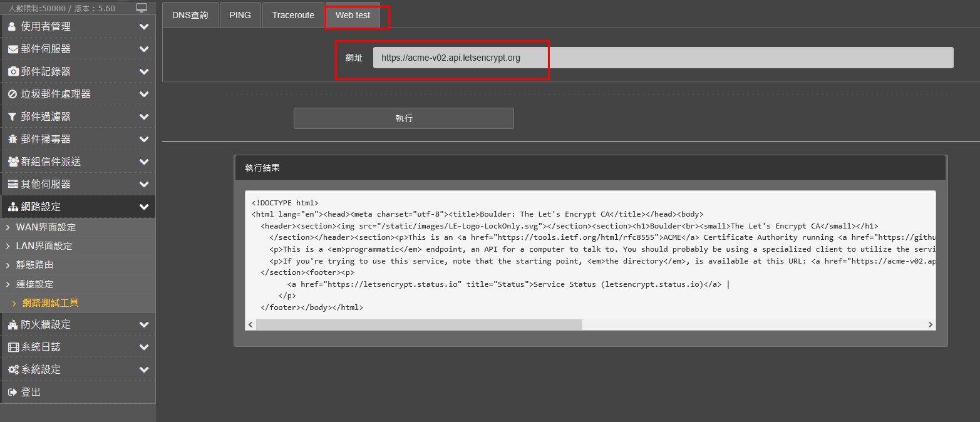The height and width of the screenshot is (422, 980).
Task: Expand the 防火牆設定 menu chevron
Action: [x=144, y=324]
